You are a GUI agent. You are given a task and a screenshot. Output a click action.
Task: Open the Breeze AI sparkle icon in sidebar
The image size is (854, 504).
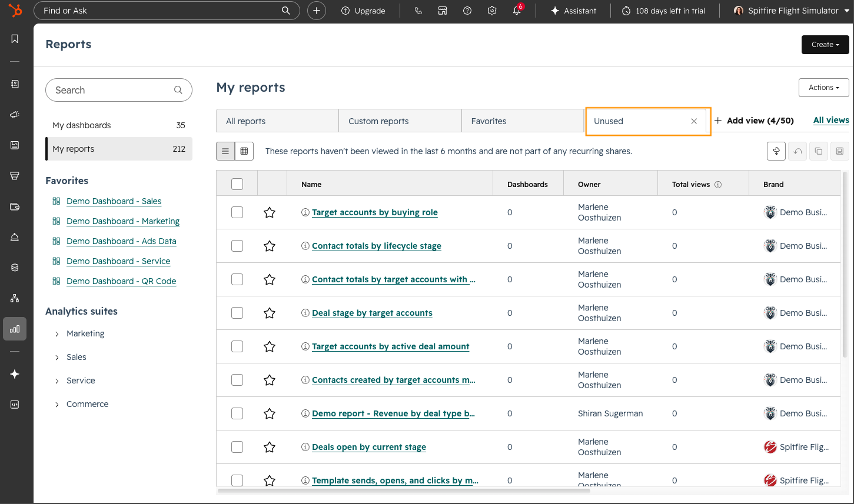tap(15, 373)
